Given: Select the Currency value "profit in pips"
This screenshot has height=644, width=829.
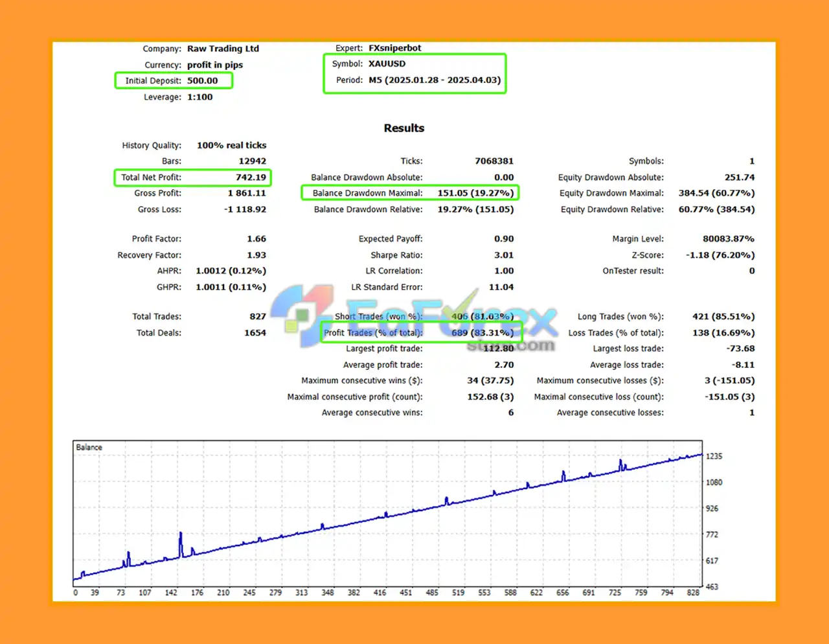Looking at the screenshot, I should 215,65.
